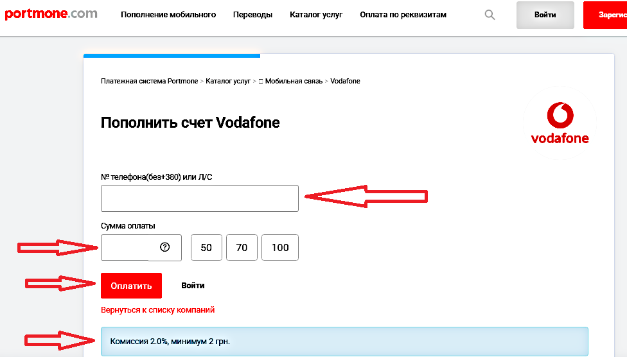Screen dimensions: 627x364
Task: Click Вернуться к списку компаний link
Action: (157, 310)
